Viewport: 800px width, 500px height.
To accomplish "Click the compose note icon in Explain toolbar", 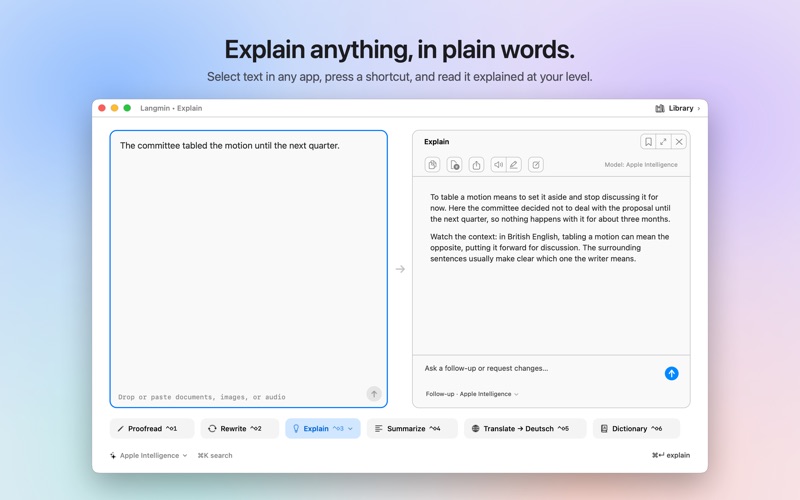I will point(536,165).
